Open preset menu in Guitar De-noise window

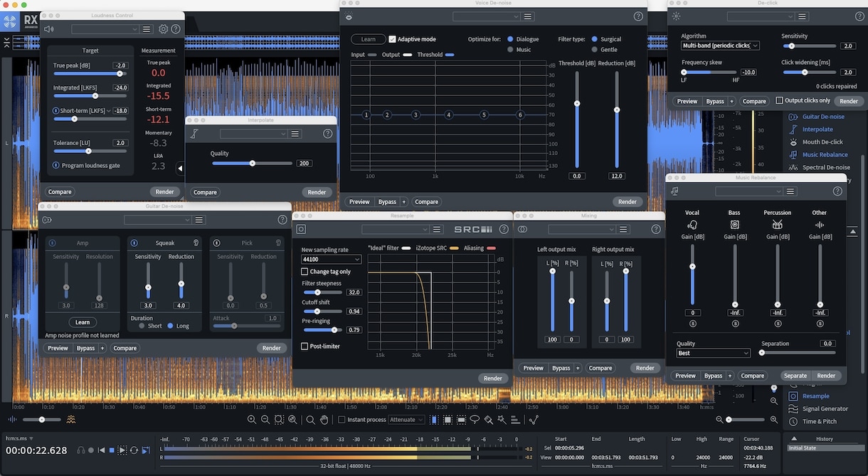click(199, 220)
